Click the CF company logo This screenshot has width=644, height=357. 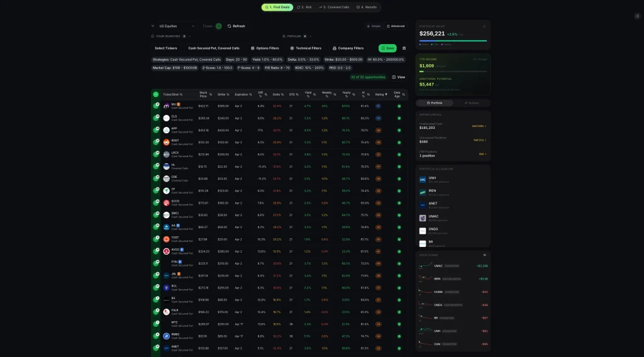166,191
